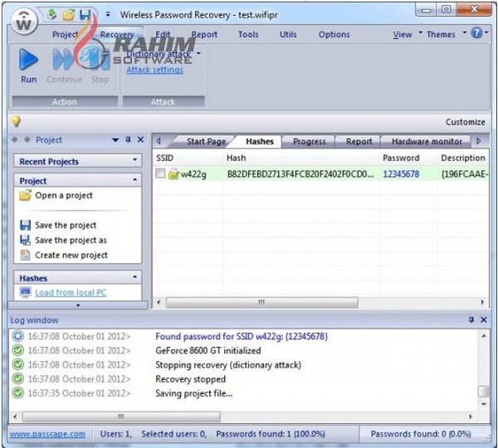Click the Saving project file log entry icon

tap(18, 393)
